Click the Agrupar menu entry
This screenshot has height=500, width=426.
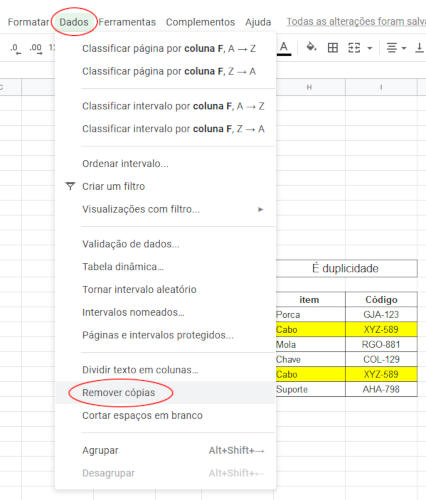166,450
